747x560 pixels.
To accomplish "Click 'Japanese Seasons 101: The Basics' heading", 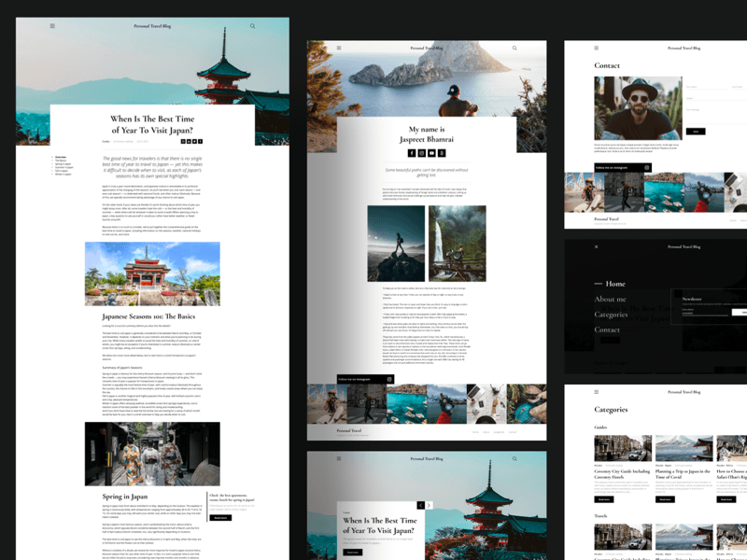I will 148,316.
